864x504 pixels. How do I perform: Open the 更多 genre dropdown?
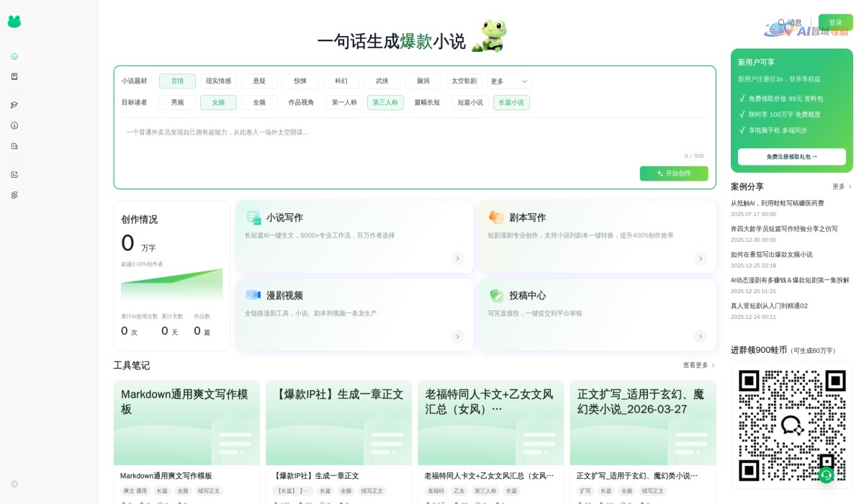coord(509,81)
